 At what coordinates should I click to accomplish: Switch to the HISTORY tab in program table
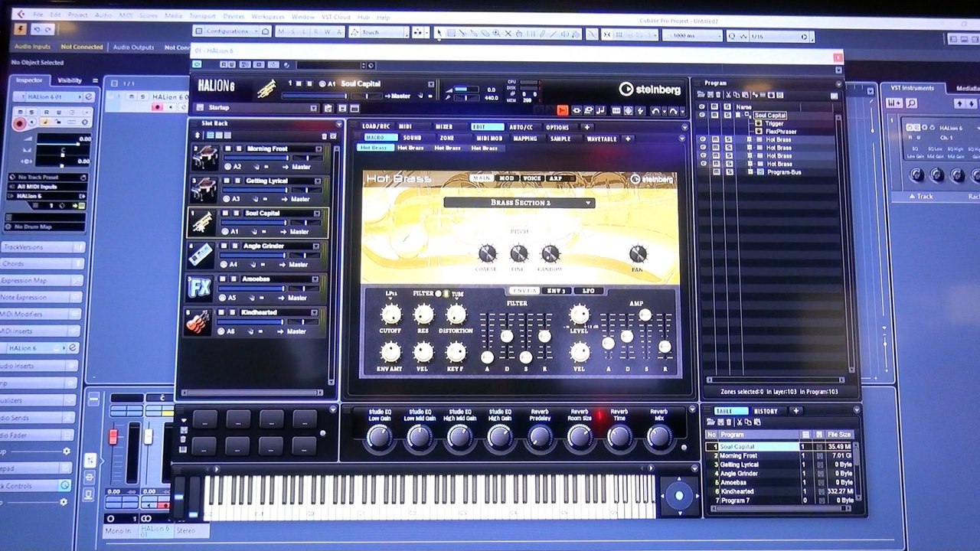[x=766, y=412]
